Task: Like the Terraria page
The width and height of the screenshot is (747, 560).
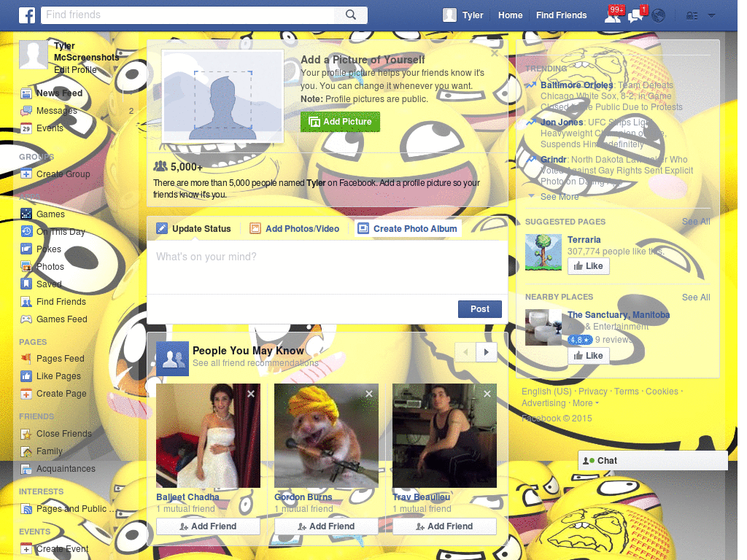Action: tap(589, 266)
